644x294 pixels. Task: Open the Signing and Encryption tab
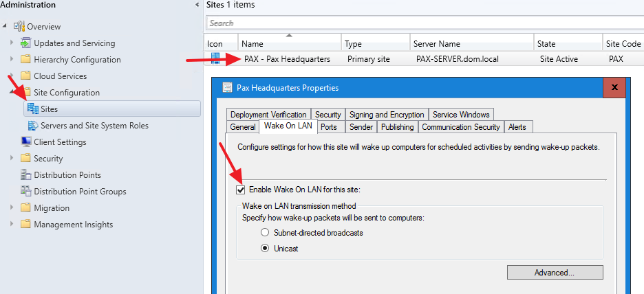tap(386, 115)
